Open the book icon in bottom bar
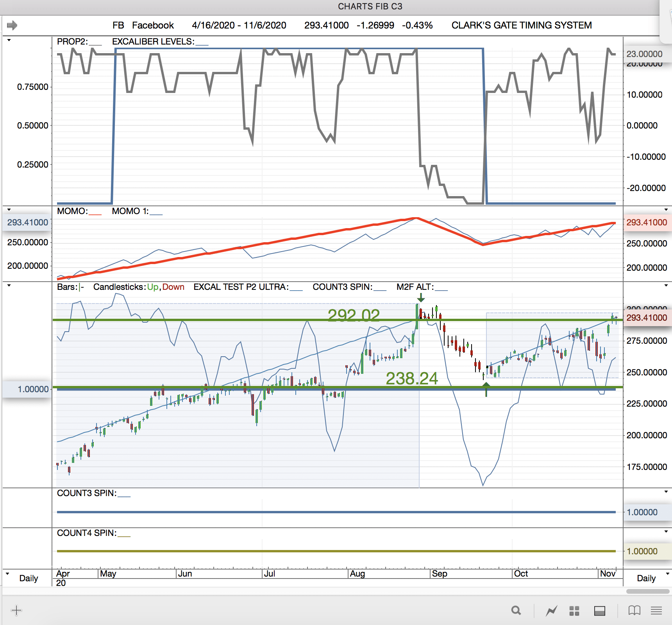 (x=634, y=610)
